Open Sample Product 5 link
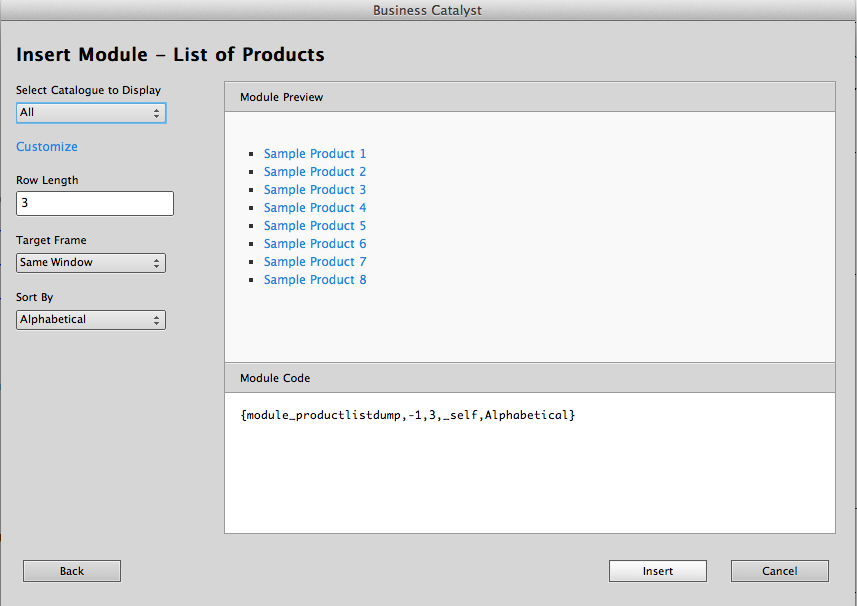857x606 pixels. pyautogui.click(x=314, y=225)
